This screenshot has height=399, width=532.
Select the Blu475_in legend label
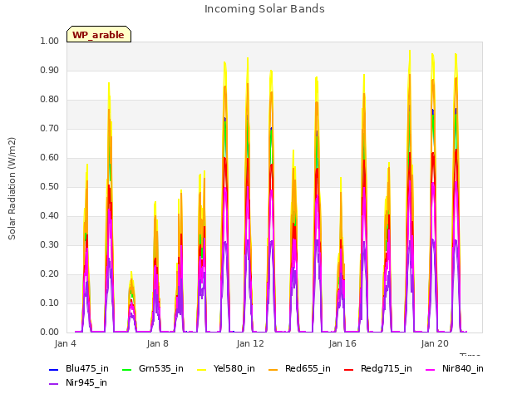87,369
